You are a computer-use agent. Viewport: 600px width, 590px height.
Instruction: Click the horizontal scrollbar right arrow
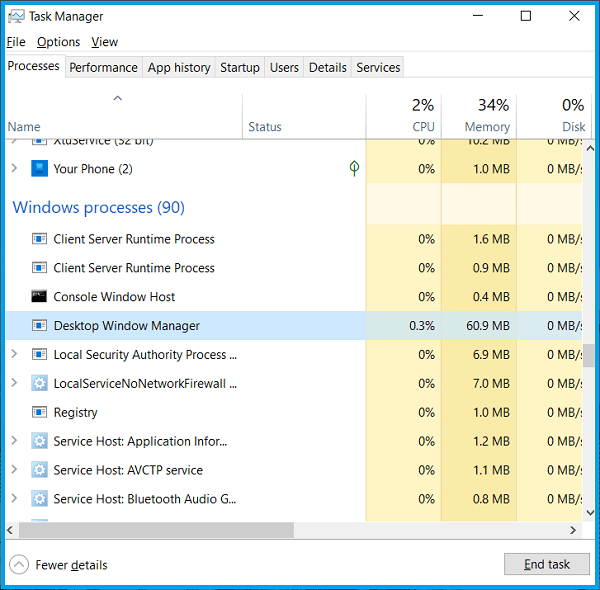point(573,530)
